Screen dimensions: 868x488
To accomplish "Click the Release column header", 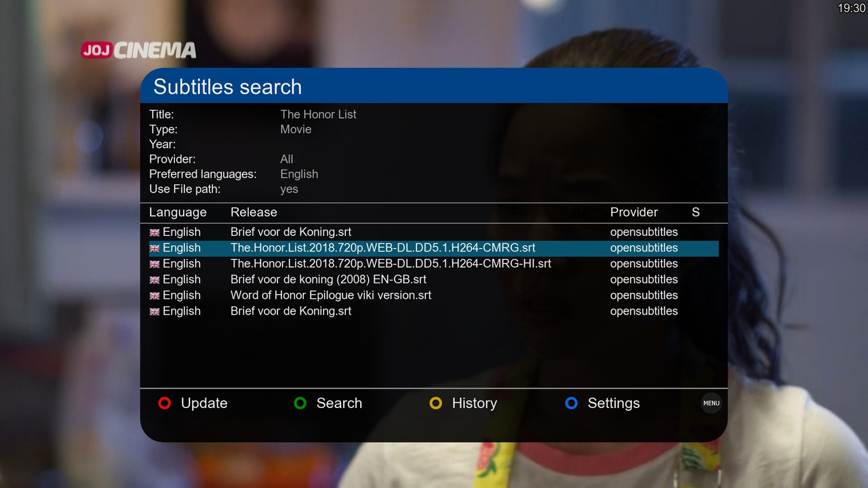I will (x=254, y=212).
